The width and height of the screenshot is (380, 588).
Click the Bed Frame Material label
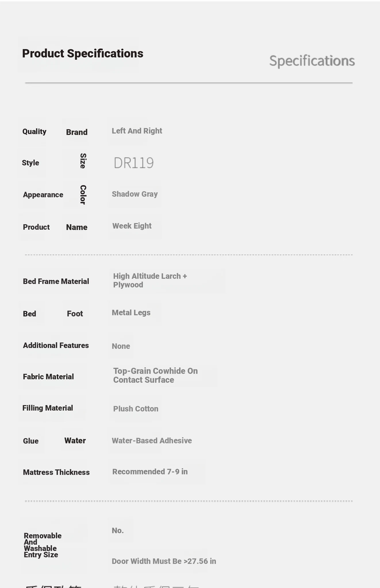(56, 281)
